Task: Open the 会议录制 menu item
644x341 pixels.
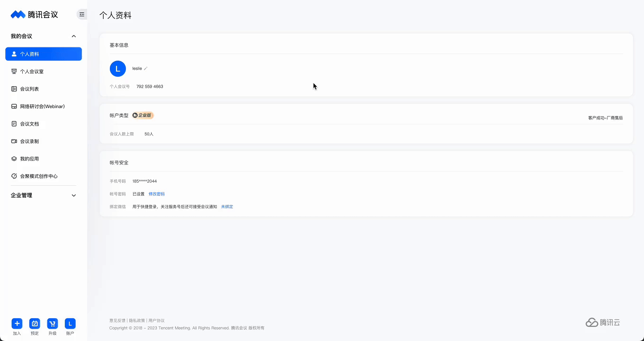Action: 44,142
